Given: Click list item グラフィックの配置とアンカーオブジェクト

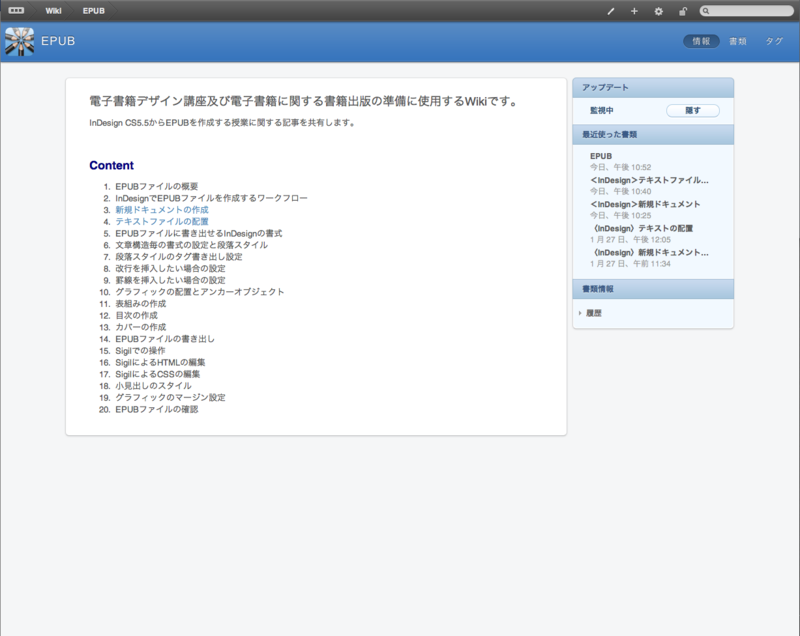Looking at the screenshot, I should pos(199,292).
